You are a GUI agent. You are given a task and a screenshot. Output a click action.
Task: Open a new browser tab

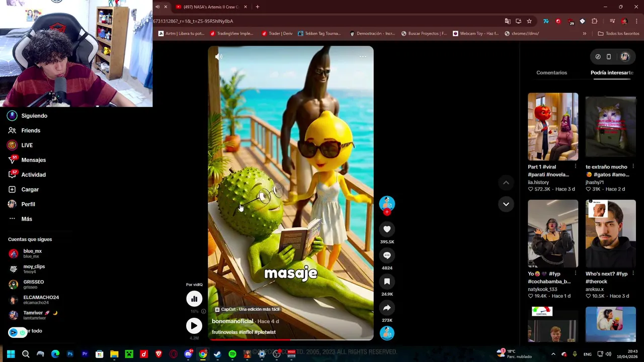tap(257, 7)
